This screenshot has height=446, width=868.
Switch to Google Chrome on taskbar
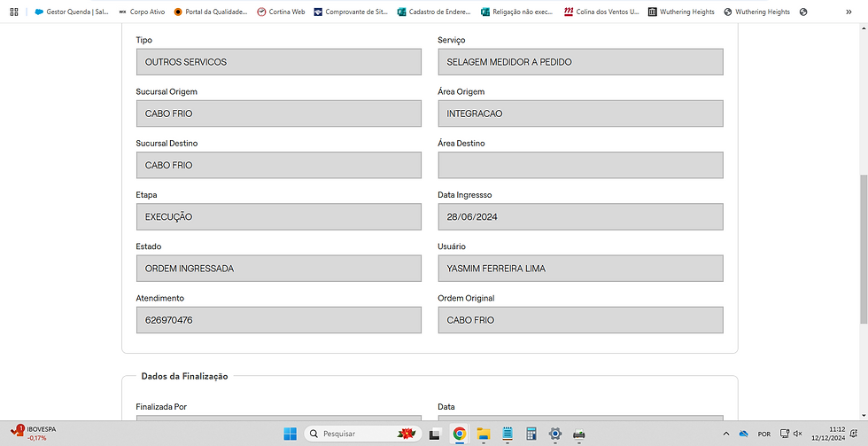click(x=459, y=434)
